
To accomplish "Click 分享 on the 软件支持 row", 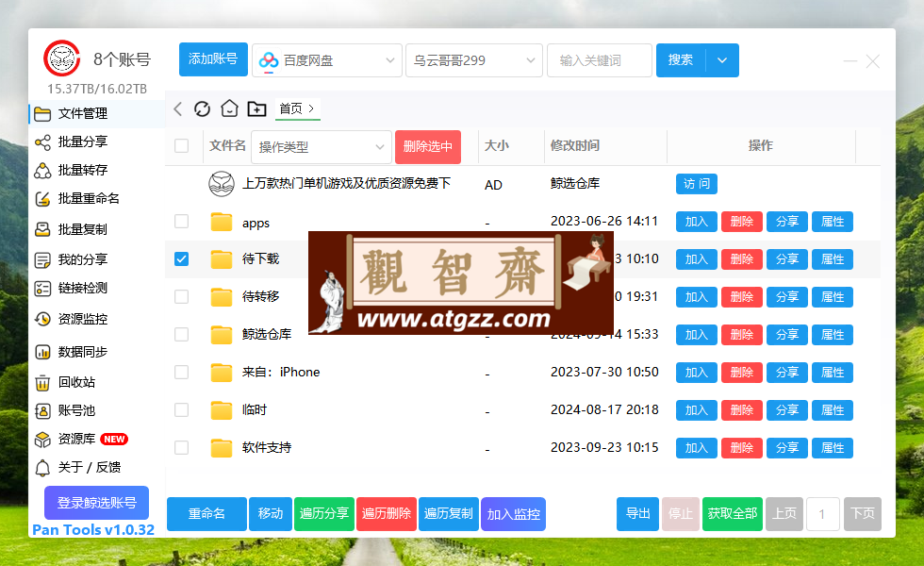I will [x=787, y=448].
